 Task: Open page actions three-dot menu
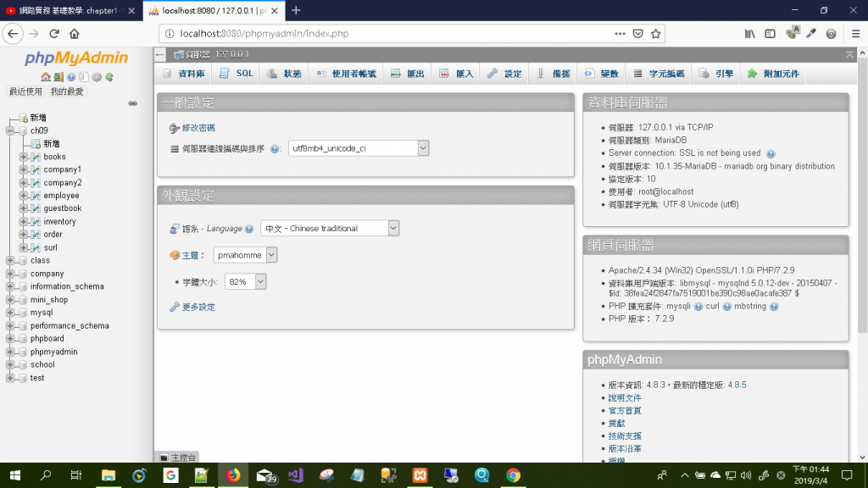pos(620,34)
